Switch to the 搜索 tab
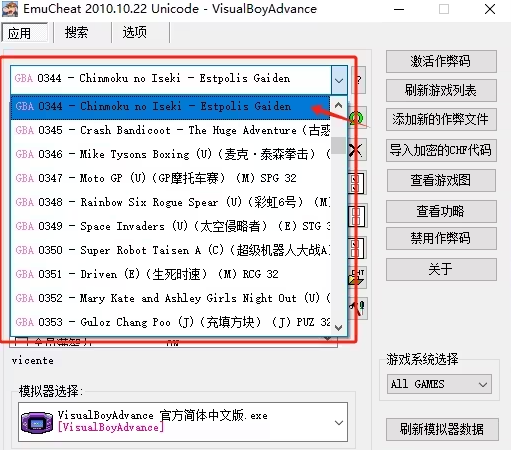Image resolution: width=511 pixels, height=450 pixels. click(76, 33)
